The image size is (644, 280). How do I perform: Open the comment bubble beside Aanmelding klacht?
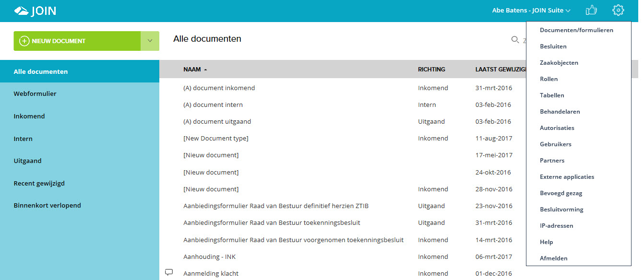click(x=168, y=272)
